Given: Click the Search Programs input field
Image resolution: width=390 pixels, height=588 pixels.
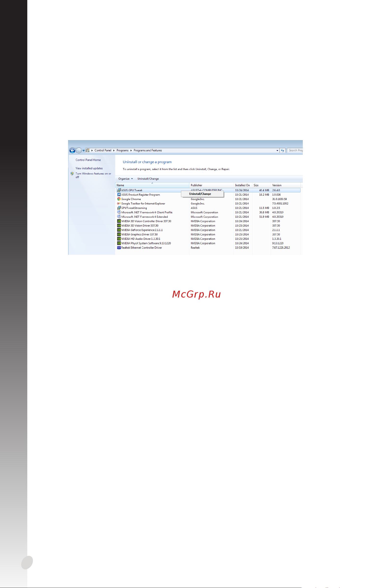Looking at the screenshot, I should click(295, 150).
